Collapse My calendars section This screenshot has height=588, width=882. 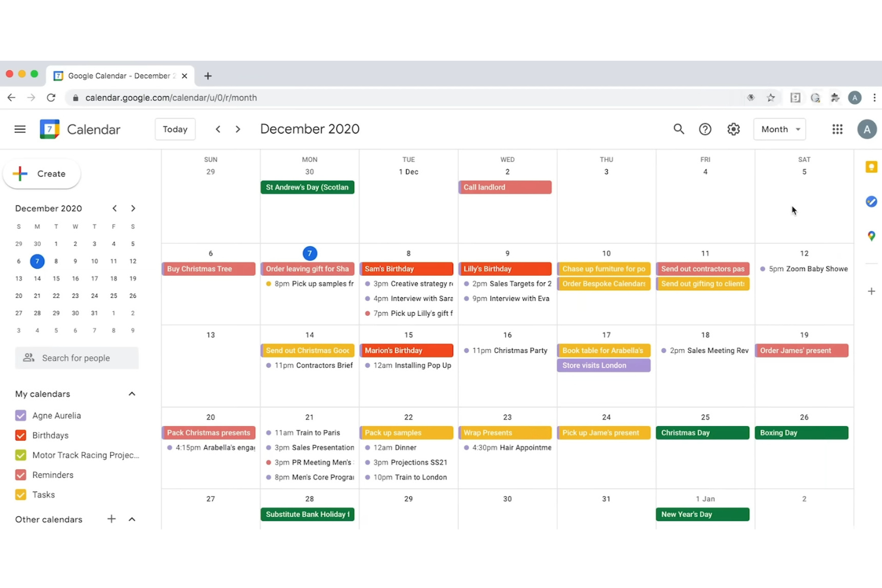[x=132, y=394]
